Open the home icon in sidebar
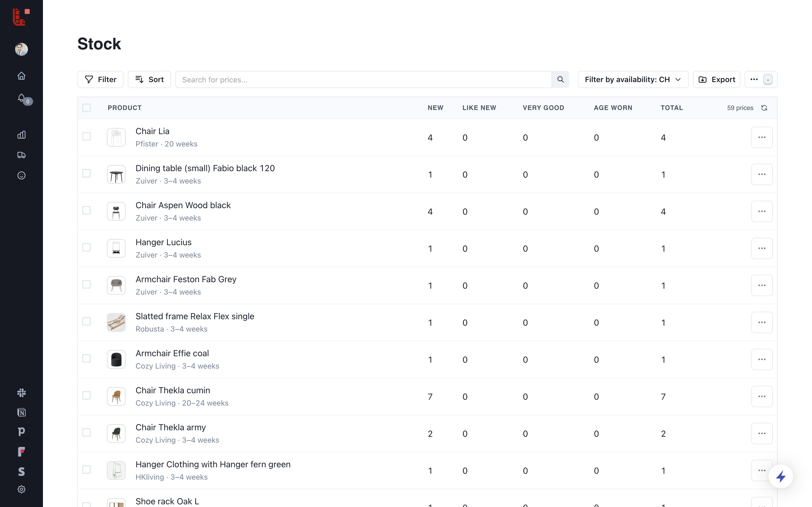 coord(21,76)
